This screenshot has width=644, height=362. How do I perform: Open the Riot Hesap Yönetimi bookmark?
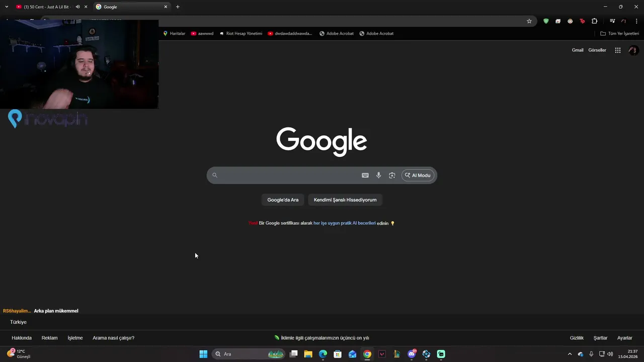240,33
